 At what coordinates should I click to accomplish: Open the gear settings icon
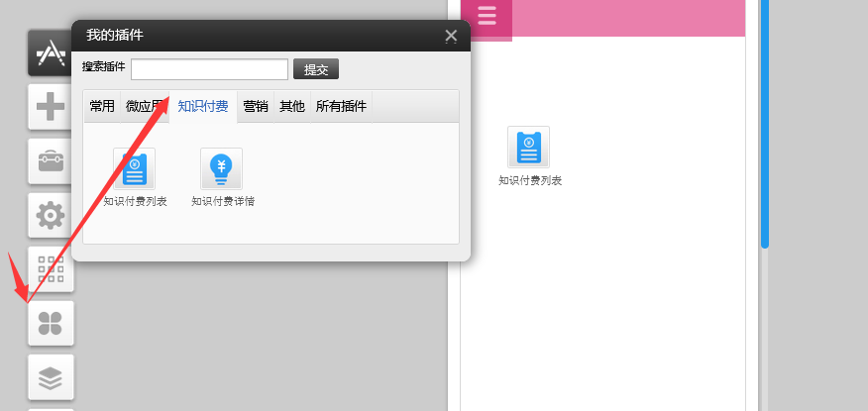50,215
